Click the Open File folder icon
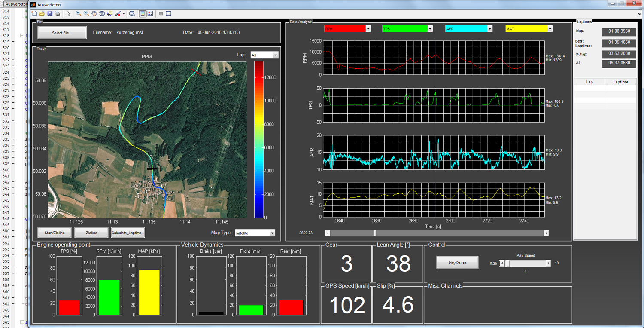This screenshot has width=644, height=328. pyautogui.click(x=42, y=14)
